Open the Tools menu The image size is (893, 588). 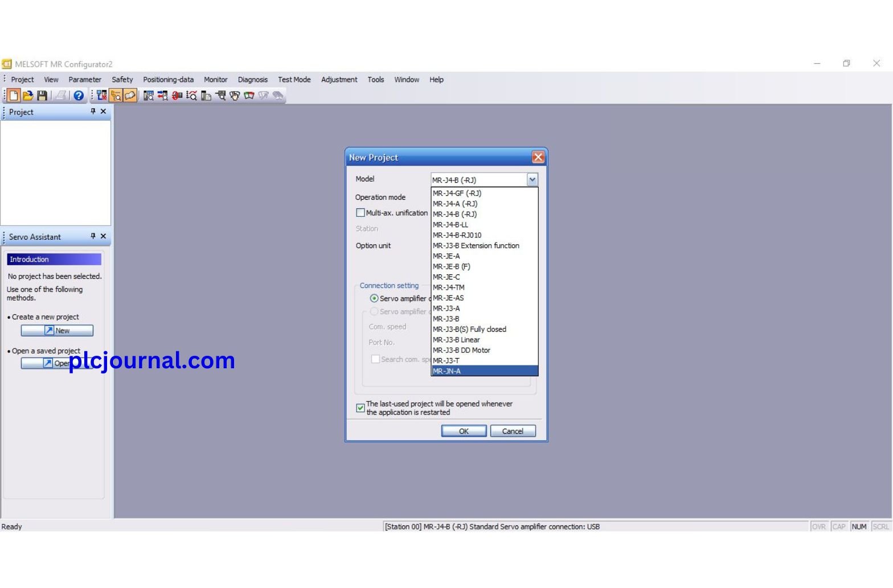pos(376,80)
